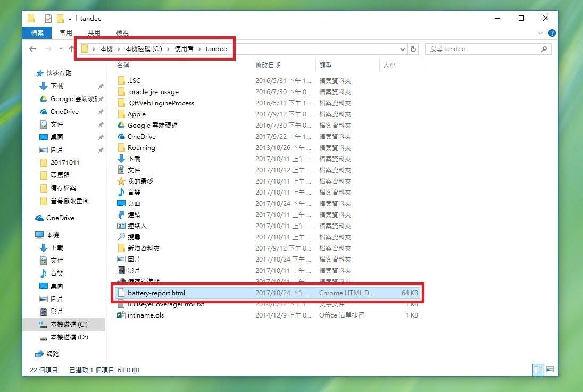Open pinned OneDrive in Quick Access
583x392 pixels.
(x=64, y=112)
